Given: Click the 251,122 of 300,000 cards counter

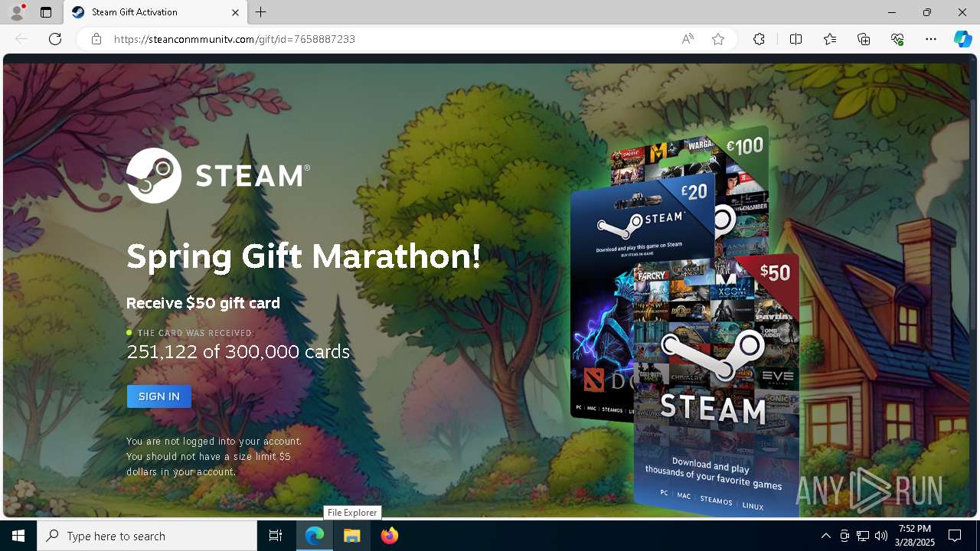Looking at the screenshot, I should pos(238,352).
